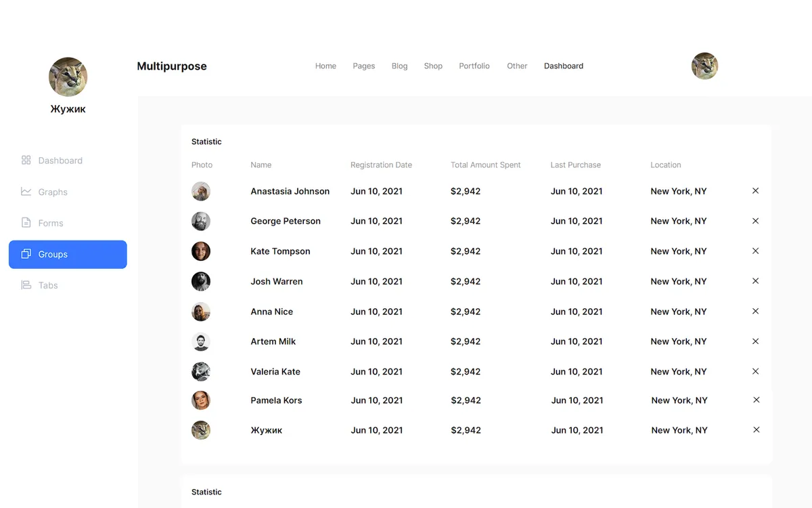
Task: Open the Shop menu
Action: click(x=433, y=66)
